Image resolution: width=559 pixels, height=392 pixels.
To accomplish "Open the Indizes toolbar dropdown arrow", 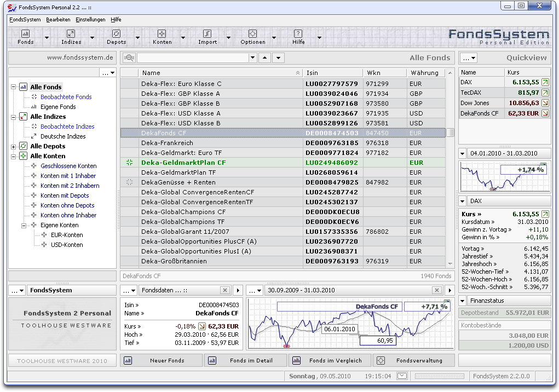I will pos(92,37).
